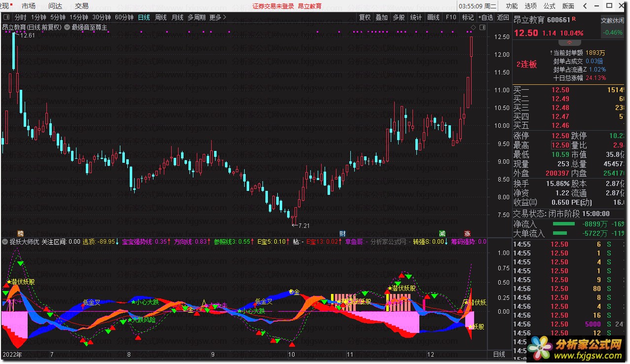Click the 返回 back button
Image resolution: width=630 pixels, height=364 pixels.
pyautogui.click(x=503, y=17)
